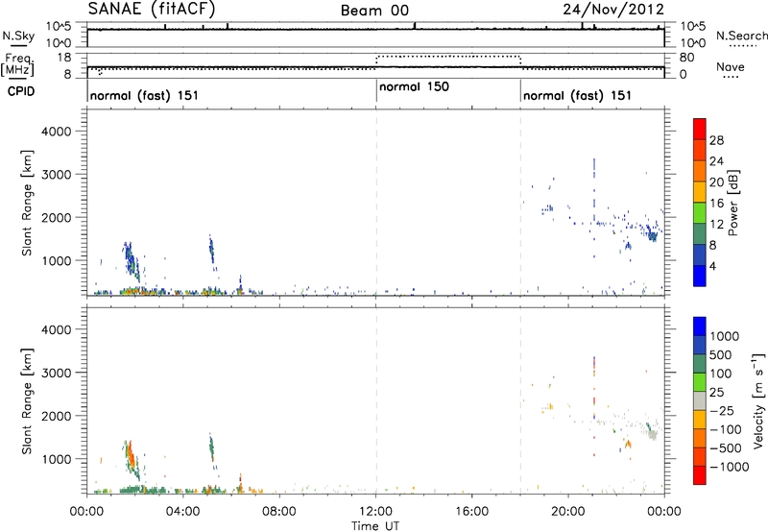Click the "Nave" legend label
The width and height of the screenshot is (768, 532).
point(731,66)
